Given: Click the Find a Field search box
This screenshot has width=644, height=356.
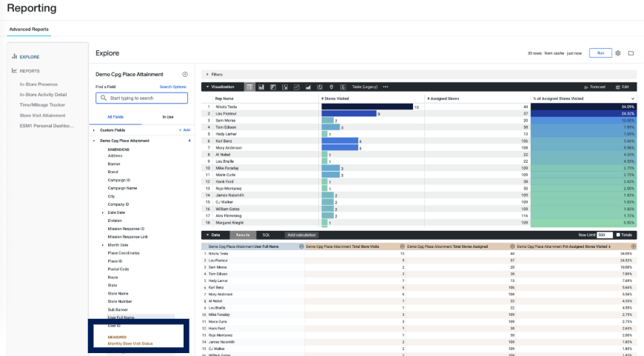Looking at the screenshot, I should pos(141,98).
